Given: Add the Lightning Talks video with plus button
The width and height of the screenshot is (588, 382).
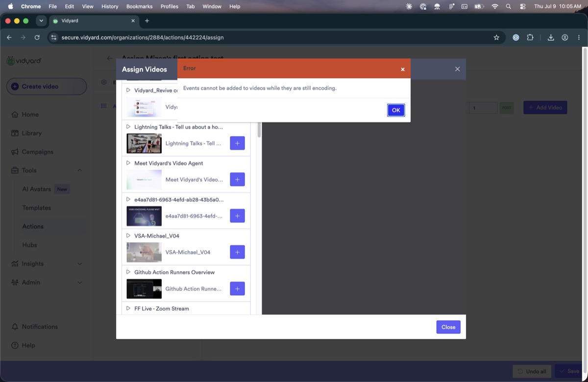Looking at the screenshot, I should 237,143.
